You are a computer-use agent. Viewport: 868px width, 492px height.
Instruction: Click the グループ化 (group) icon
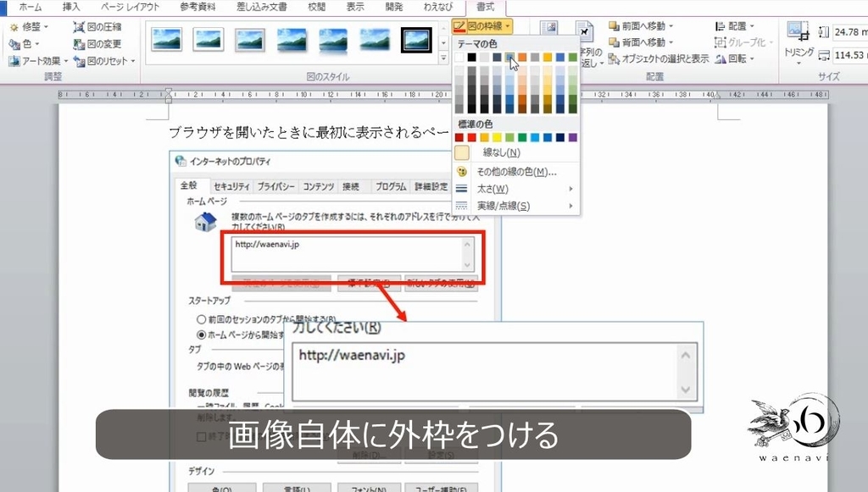pos(720,42)
